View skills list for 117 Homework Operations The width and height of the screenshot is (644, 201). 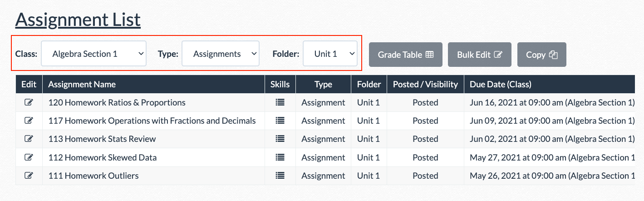click(280, 121)
